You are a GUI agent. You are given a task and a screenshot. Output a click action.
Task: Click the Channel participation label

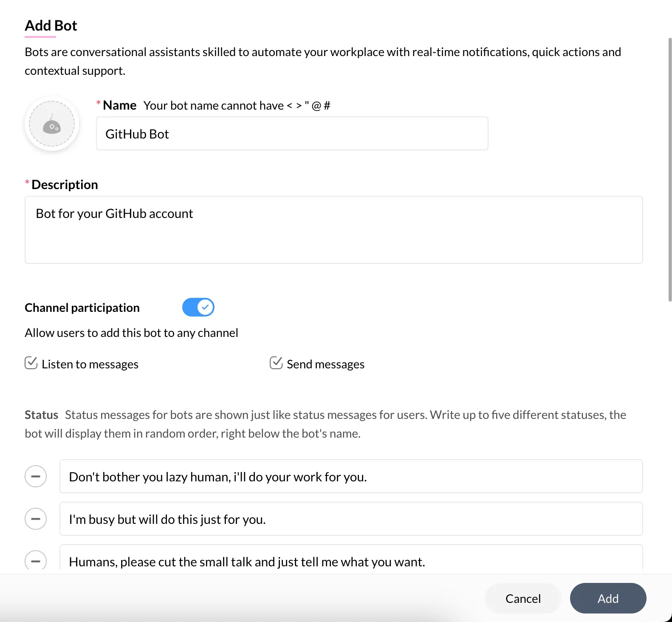(x=82, y=308)
